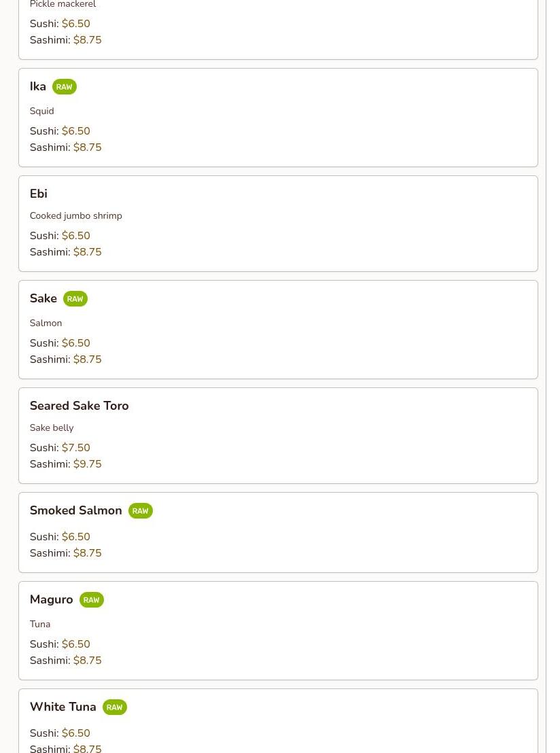Click the "Cooked jumbo shrimp" description
The image size is (560, 753).
pos(75,216)
